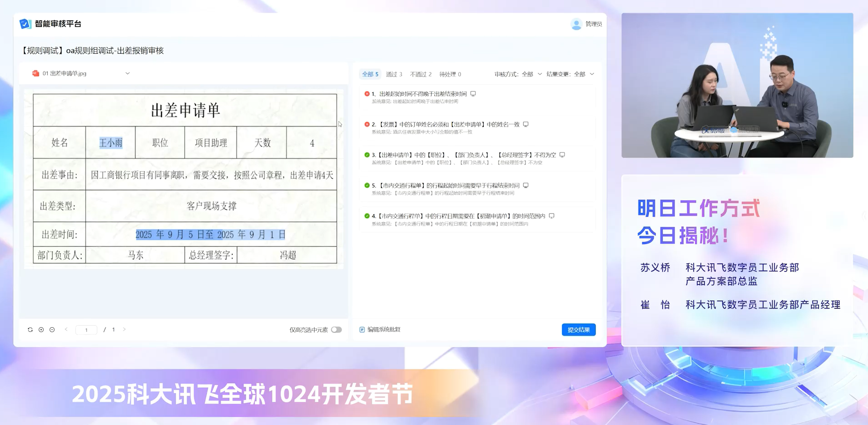
Task: Click comment icon beside rule 3
Action: 562,155
